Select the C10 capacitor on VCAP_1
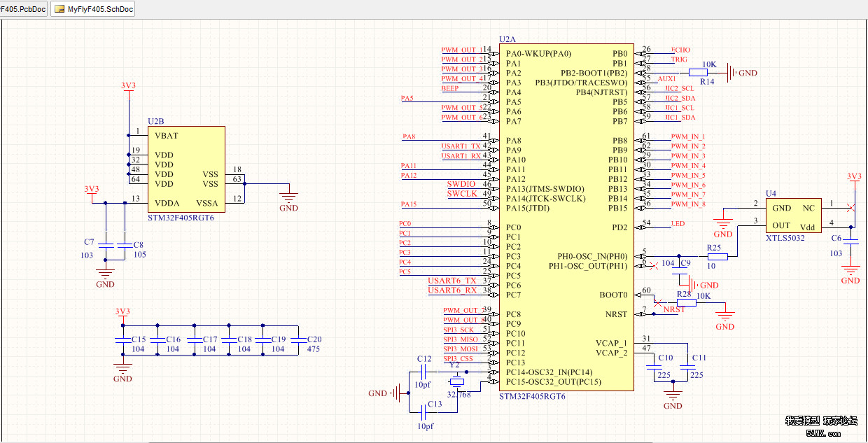Image resolution: width=868 pixels, height=443 pixels. pos(654,367)
